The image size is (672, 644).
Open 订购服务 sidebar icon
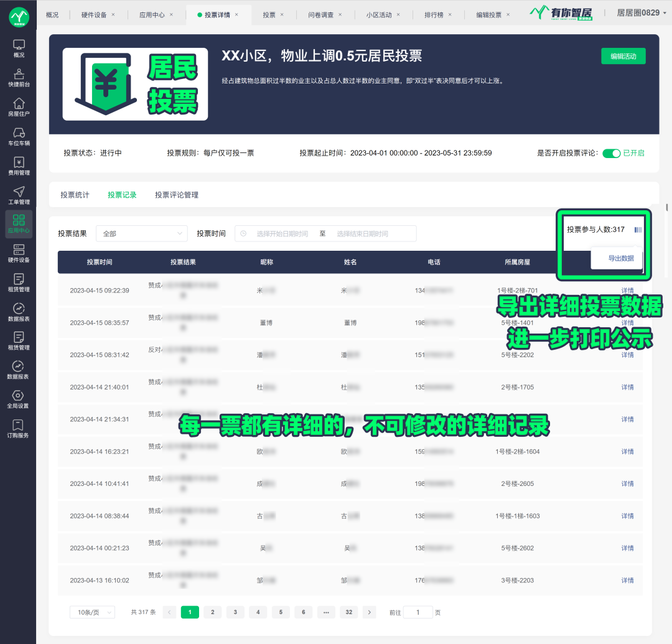(x=19, y=428)
